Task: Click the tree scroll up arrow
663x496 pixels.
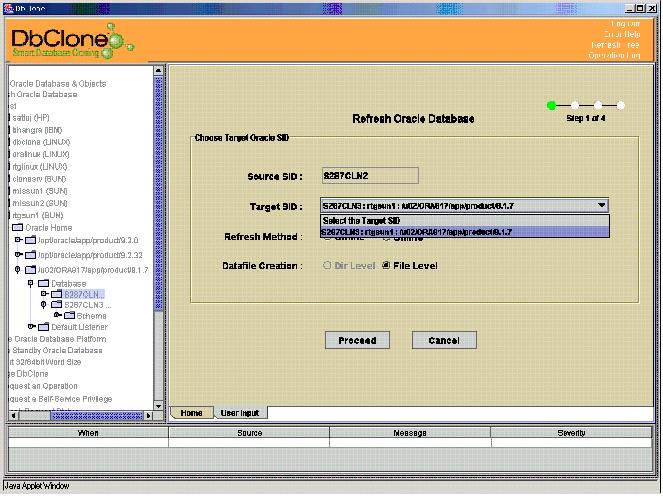Action: pos(159,71)
